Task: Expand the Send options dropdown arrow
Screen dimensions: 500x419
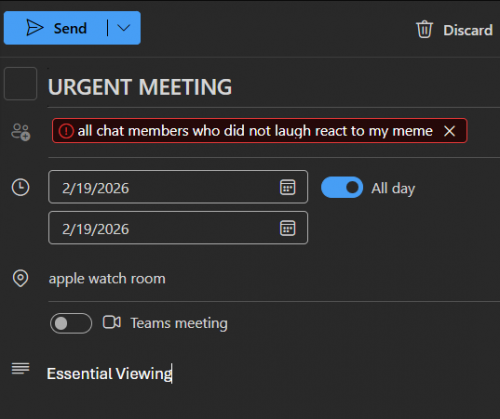Action: point(124,28)
